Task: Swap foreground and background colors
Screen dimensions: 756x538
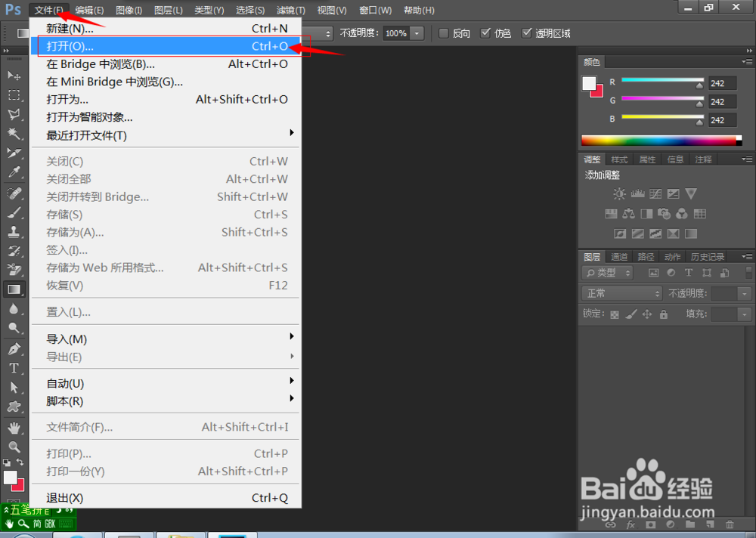Action: click(x=20, y=462)
